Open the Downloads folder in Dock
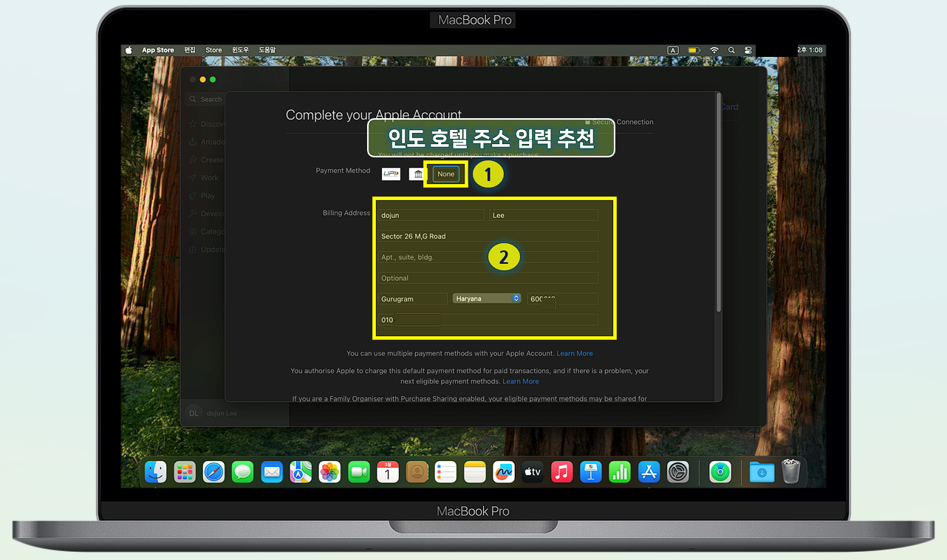947x560 pixels. tap(762, 471)
